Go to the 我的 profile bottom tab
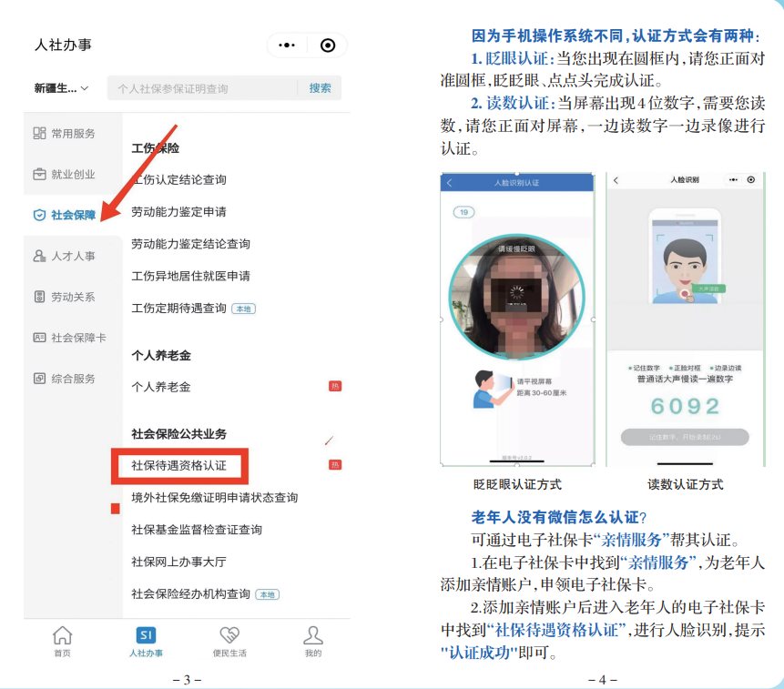The height and width of the screenshot is (689, 784). (313, 642)
